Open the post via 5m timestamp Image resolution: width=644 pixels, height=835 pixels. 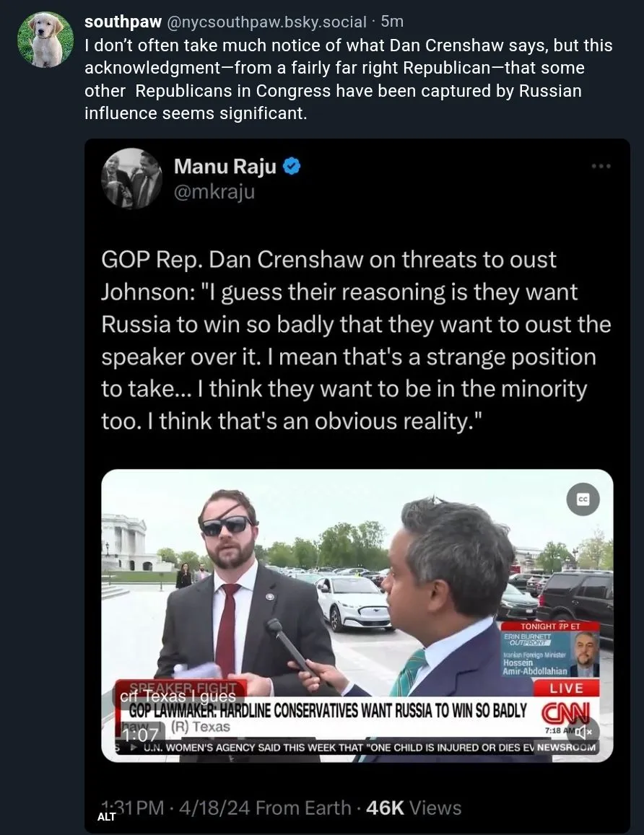tap(392, 23)
